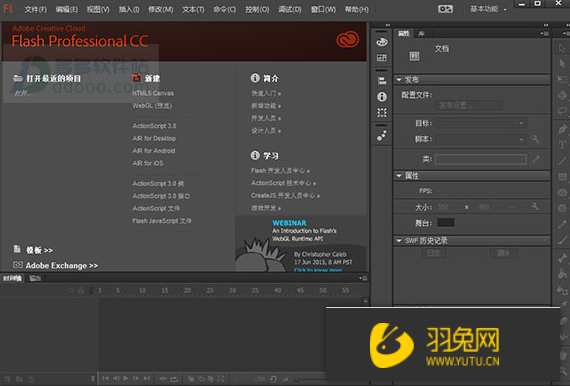Select the Pen tool

click(562, 129)
